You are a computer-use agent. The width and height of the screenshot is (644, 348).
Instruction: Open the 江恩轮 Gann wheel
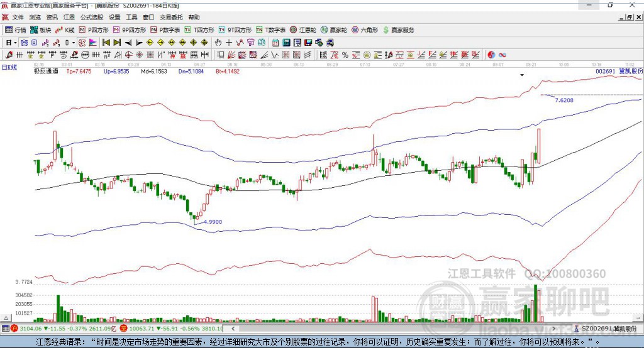pyautogui.click(x=303, y=30)
